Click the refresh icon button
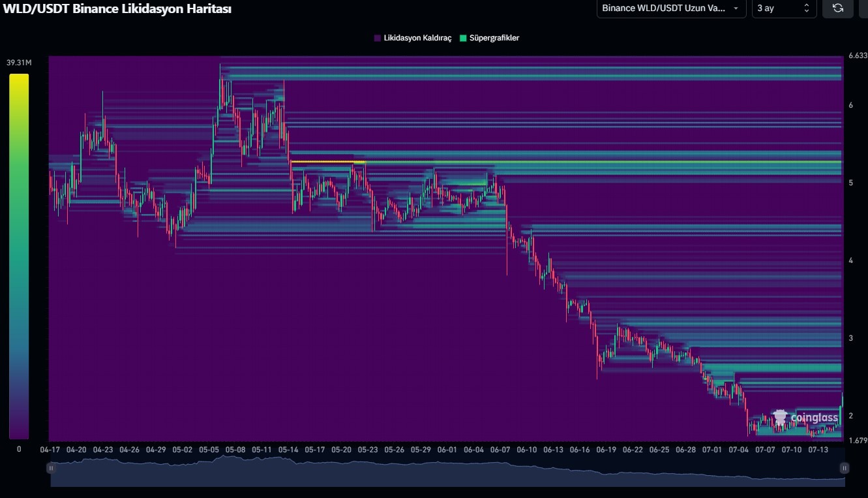Viewport: 868px width, 498px height. coord(837,8)
